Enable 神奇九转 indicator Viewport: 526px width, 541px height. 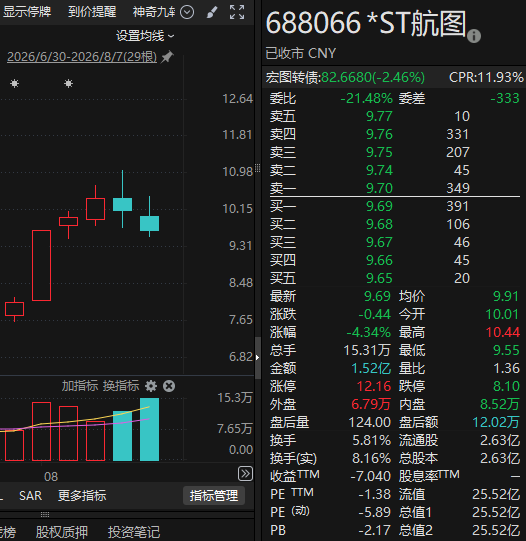tap(154, 12)
